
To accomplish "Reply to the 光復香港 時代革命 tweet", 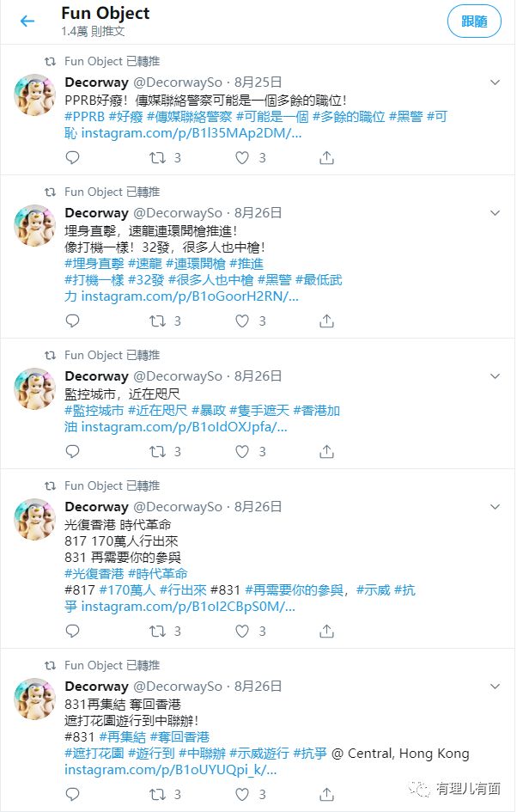I will (x=72, y=631).
